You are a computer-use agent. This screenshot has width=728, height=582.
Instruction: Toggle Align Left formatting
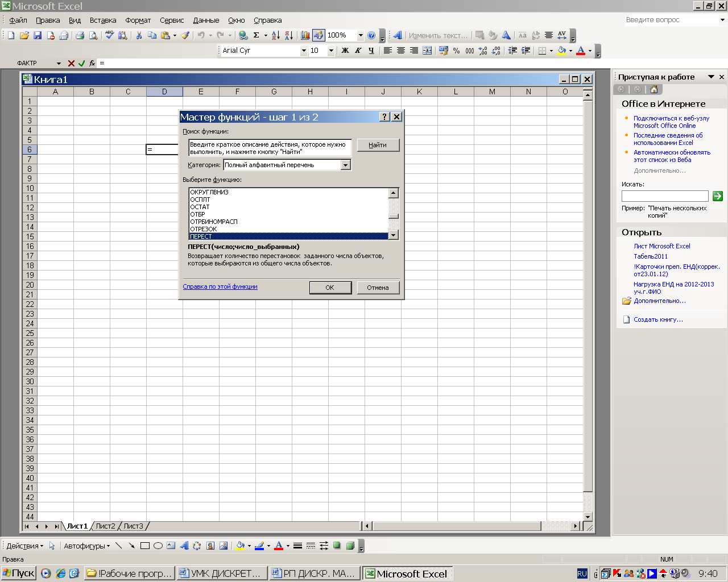click(387, 51)
